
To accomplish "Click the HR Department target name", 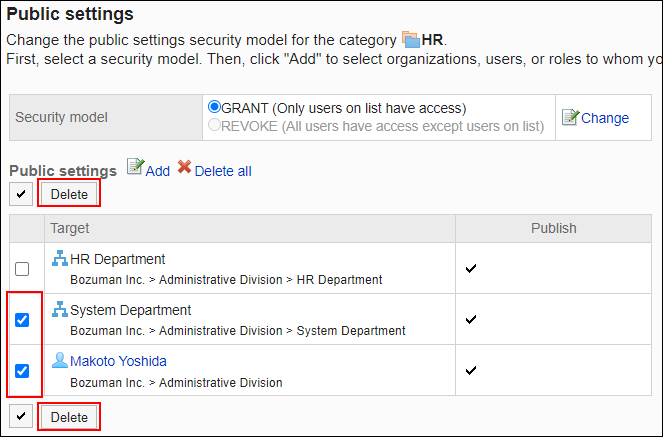I will pos(118,259).
